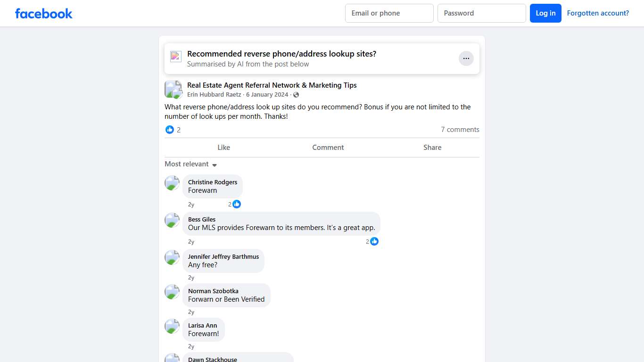Image resolution: width=644 pixels, height=362 pixels.
Task: Click Larisa Ann's avatar
Action: tap(172, 326)
